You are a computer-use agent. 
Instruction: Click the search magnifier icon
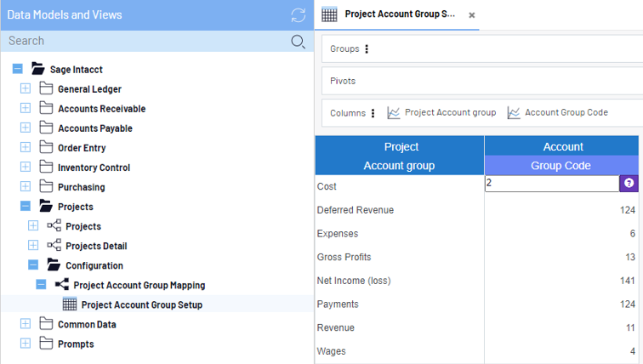(x=298, y=42)
